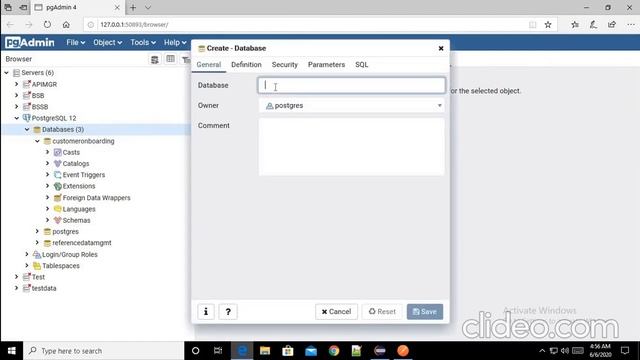Click the Casts node icon
Viewport: 640px width, 360px height.
(x=58, y=152)
